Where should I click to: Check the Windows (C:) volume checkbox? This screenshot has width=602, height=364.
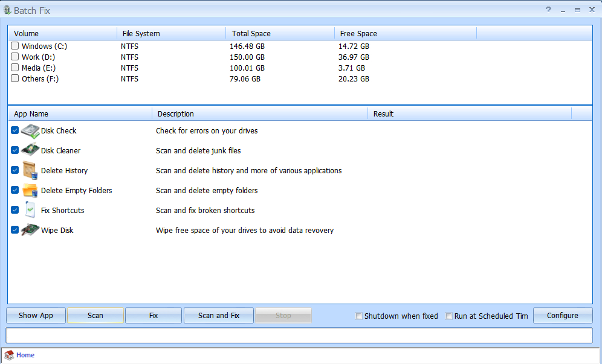[x=15, y=46]
